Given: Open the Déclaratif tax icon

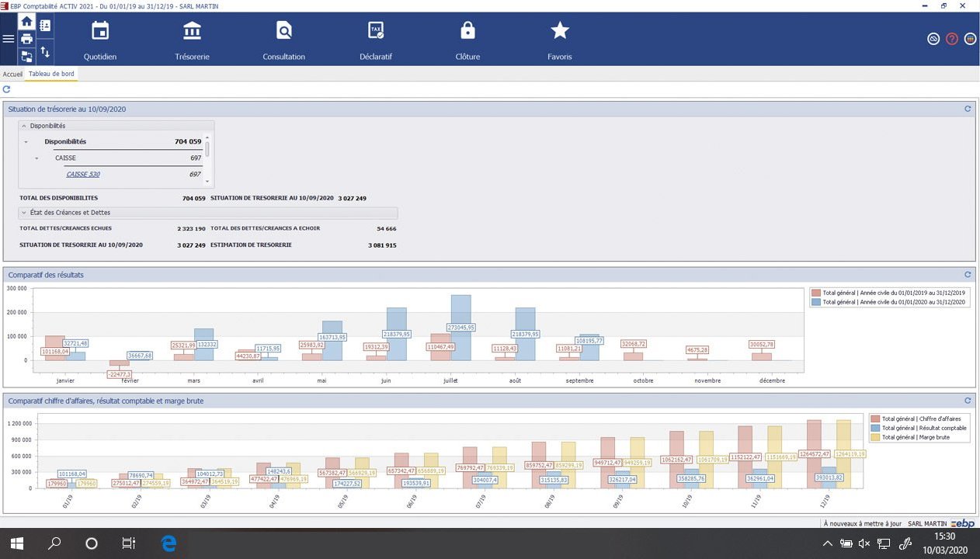Looking at the screenshot, I should pos(376,31).
